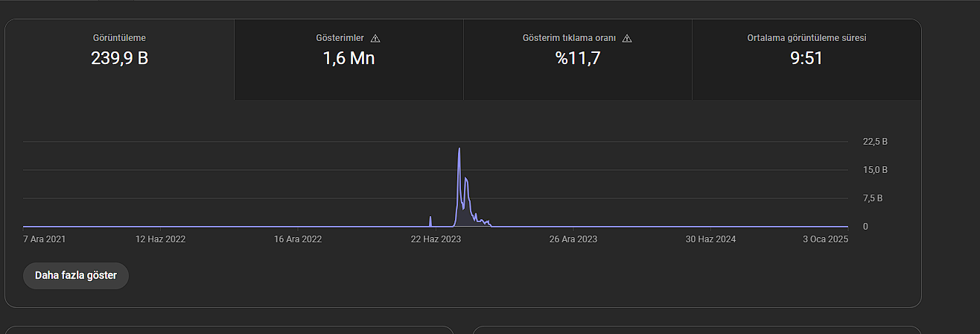The height and width of the screenshot is (334, 980).
Task: Click the 26 Ara 2023 date label
Action: click(x=573, y=239)
